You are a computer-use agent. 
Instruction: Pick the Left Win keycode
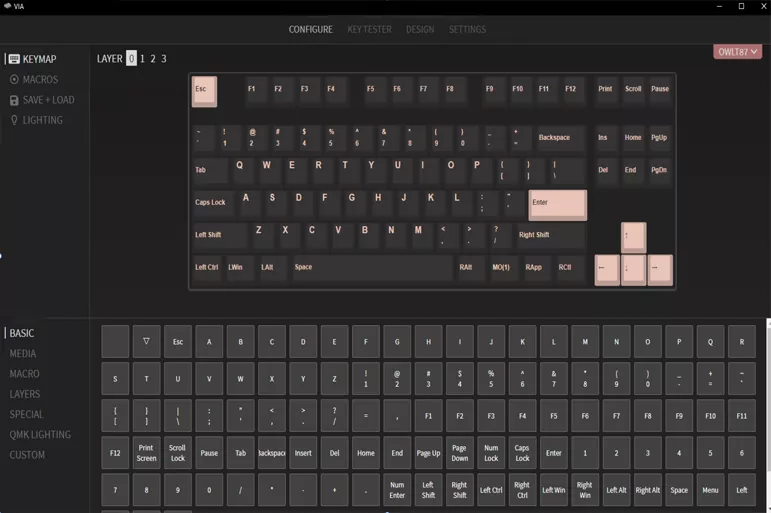[x=554, y=490]
